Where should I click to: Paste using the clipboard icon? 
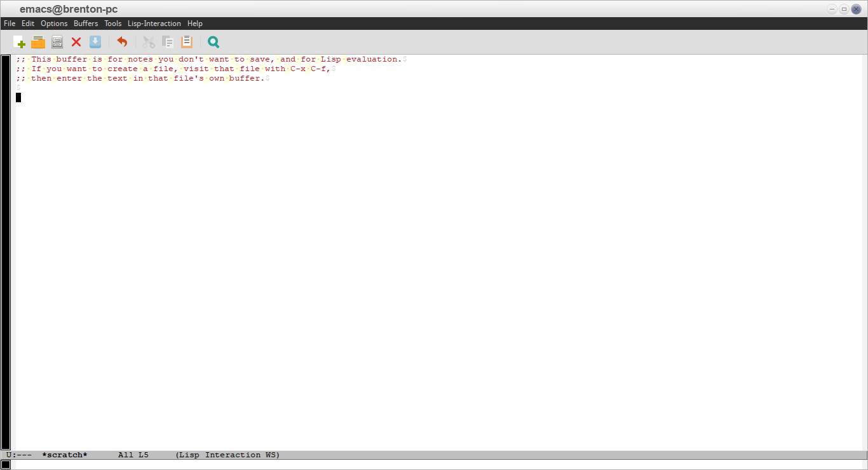point(187,43)
